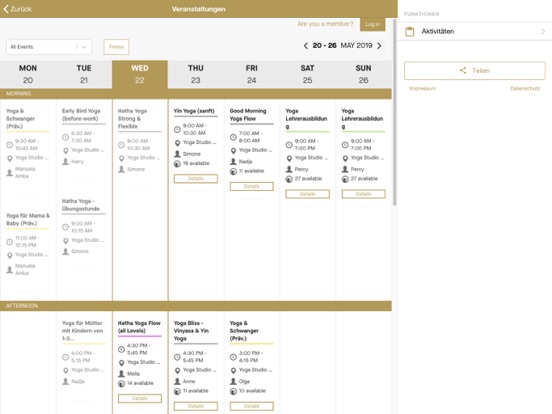Image resolution: width=552 pixels, height=414 pixels.
Task: Open Details for Hatha Yoga Flow (all Levels)
Action: [140, 399]
